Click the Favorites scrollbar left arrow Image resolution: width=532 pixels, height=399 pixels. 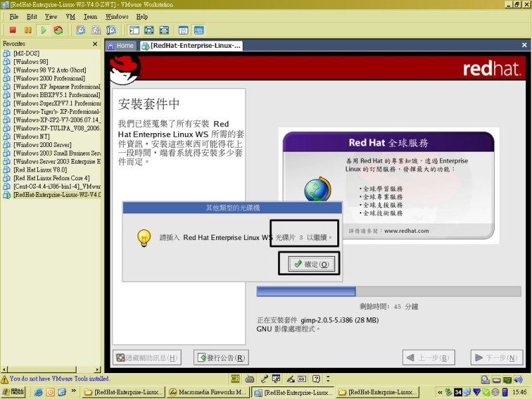click(4, 369)
